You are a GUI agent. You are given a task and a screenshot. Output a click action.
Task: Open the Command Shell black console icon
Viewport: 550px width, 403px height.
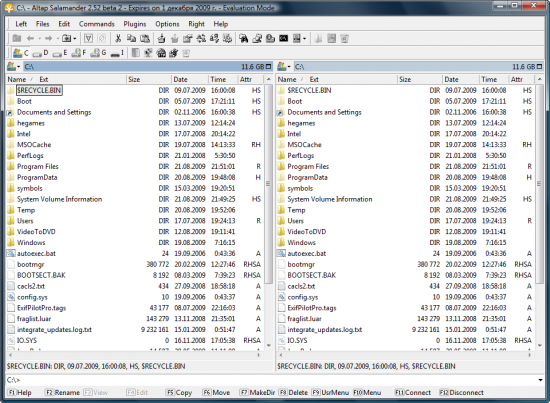pos(283,39)
